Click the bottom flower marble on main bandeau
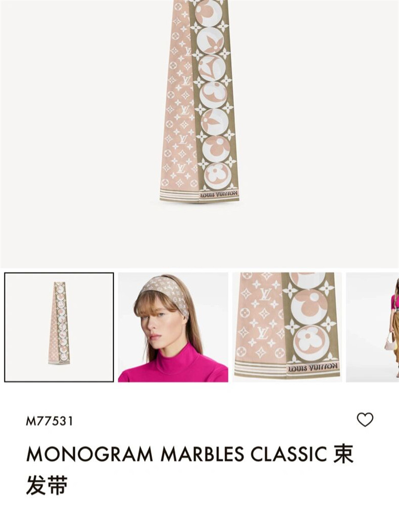 (217, 176)
